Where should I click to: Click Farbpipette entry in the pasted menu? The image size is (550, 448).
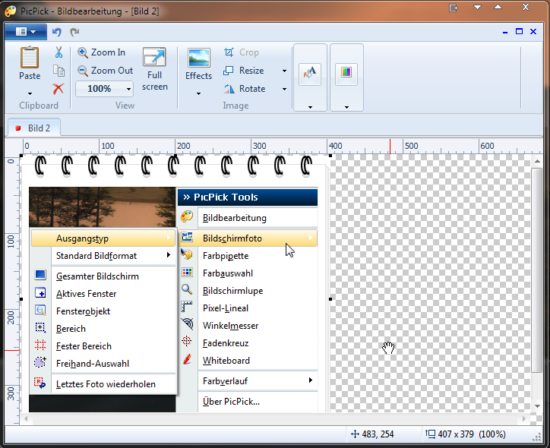coord(226,256)
